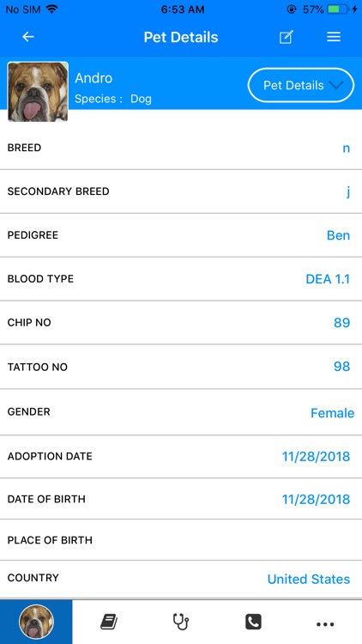Tap the Pedigree value Ben
Image resolution: width=362 pixels, height=644 pixels.
[338, 235]
